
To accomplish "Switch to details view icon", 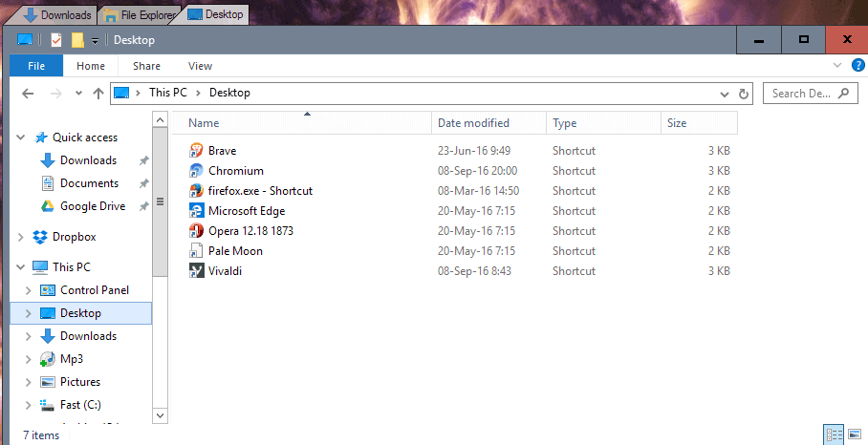I will click(834, 434).
